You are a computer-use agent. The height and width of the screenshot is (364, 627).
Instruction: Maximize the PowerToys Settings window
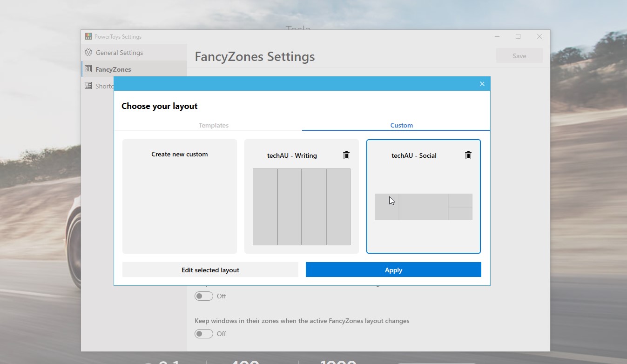coord(518,36)
